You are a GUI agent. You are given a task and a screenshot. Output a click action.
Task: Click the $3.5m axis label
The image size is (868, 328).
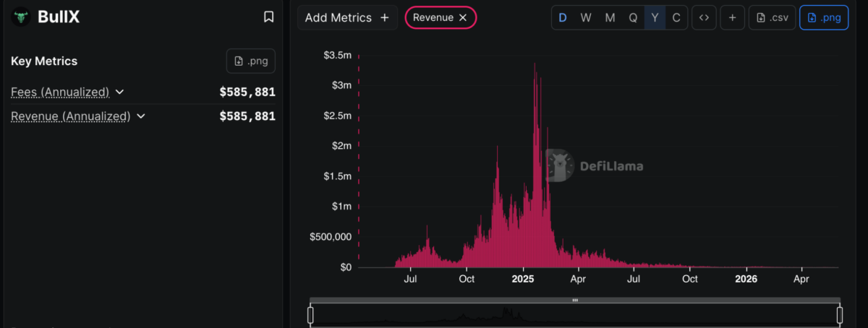point(337,55)
